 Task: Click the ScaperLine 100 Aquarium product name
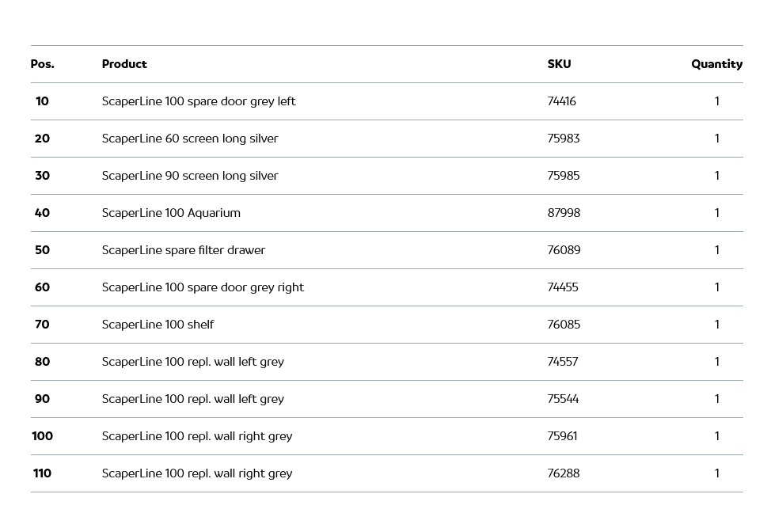(171, 213)
